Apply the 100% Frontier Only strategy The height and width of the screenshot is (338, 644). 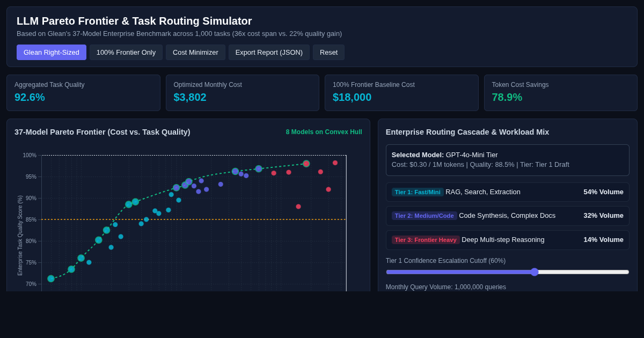(x=126, y=52)
